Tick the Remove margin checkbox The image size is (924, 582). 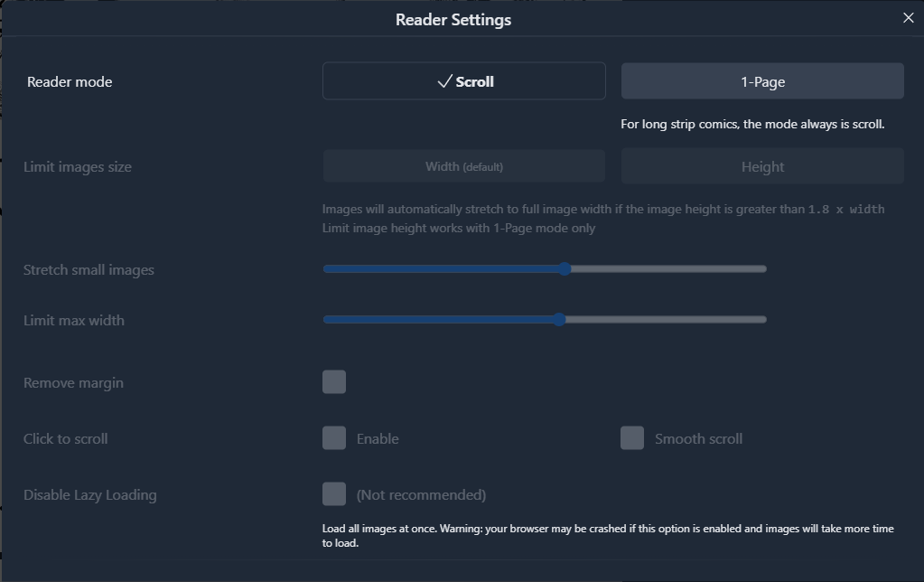click(x=334, y=382)
